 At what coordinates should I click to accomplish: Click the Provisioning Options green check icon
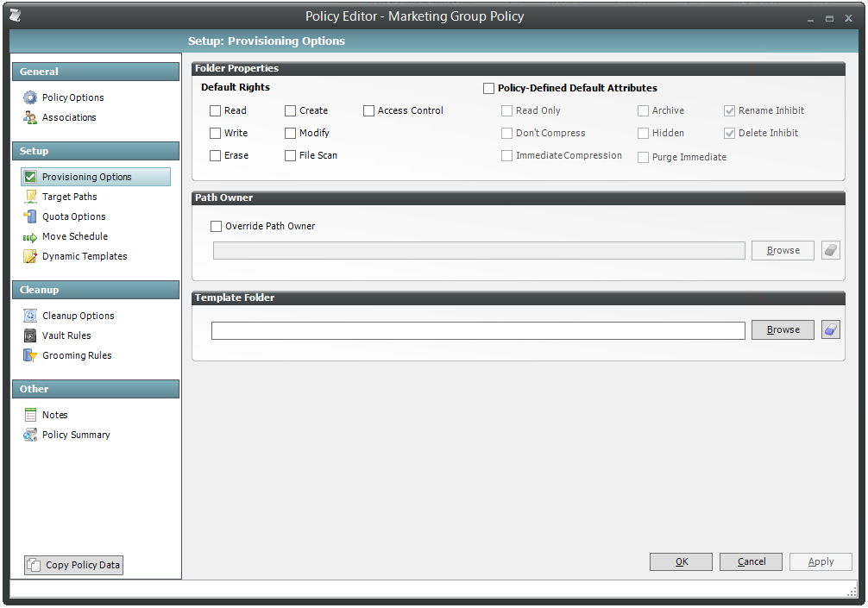tap(30, 177)
